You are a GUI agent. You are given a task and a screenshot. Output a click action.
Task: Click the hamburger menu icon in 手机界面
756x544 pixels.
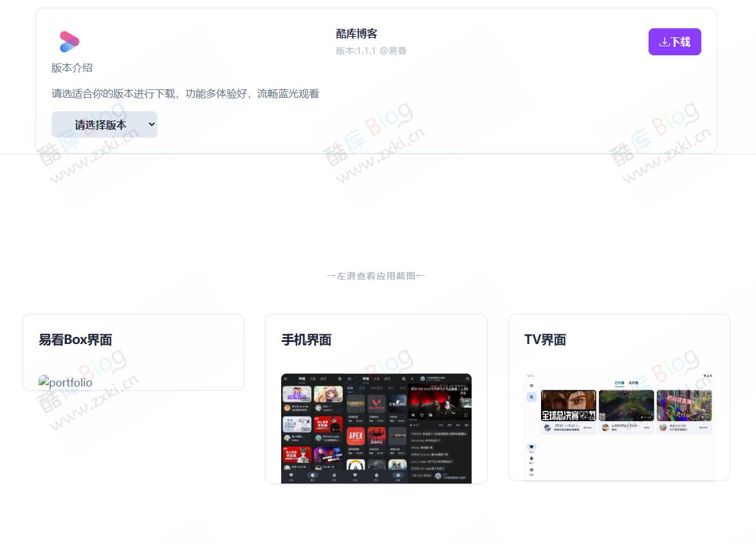(x=285, y=379)
